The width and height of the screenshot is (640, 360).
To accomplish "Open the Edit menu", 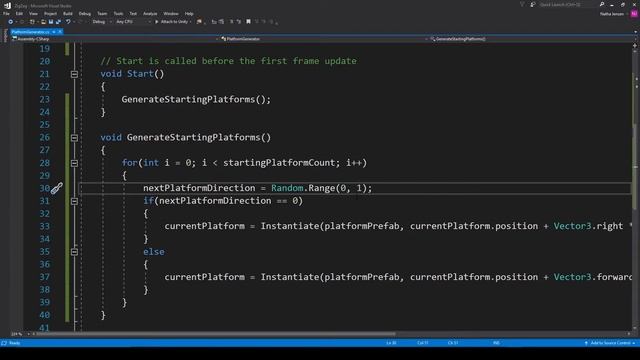I will click(x=19, y=13).
